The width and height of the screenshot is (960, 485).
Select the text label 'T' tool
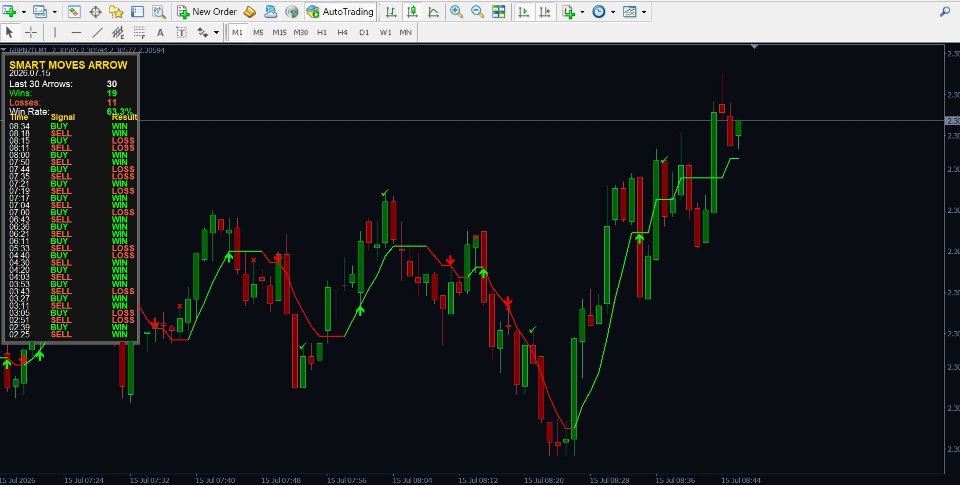[x=181, y=32]
